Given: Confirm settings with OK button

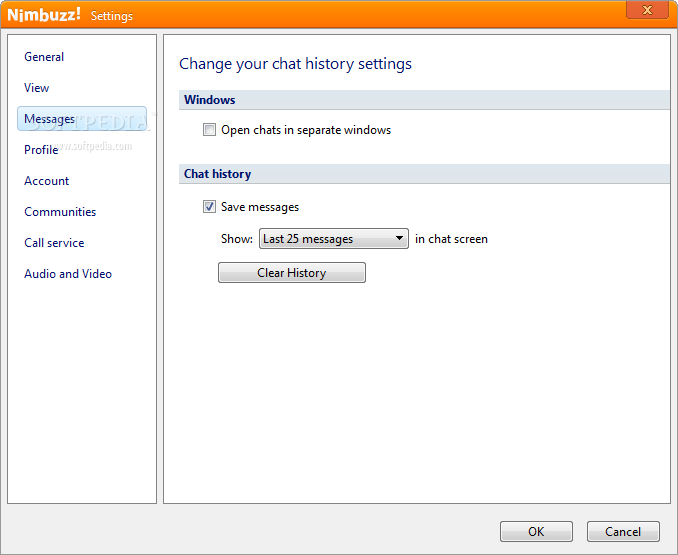Looking at the screenshot, I should [536, 531].
